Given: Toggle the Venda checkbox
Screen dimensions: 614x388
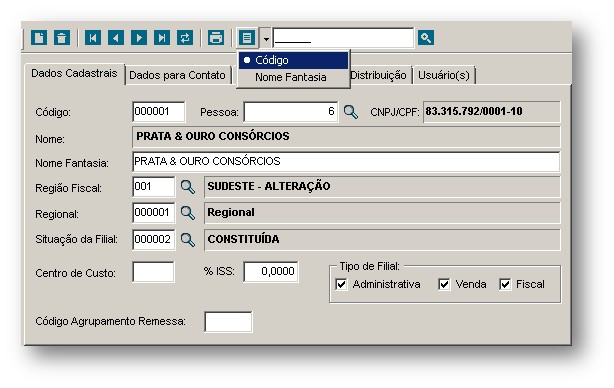Looking at the screenshot, I should (444, 285).
